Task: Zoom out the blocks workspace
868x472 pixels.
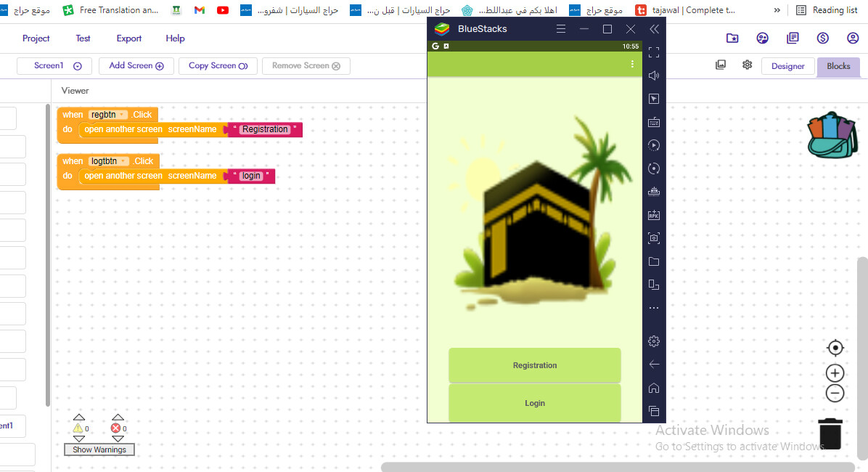Action: tap(835, 394)
